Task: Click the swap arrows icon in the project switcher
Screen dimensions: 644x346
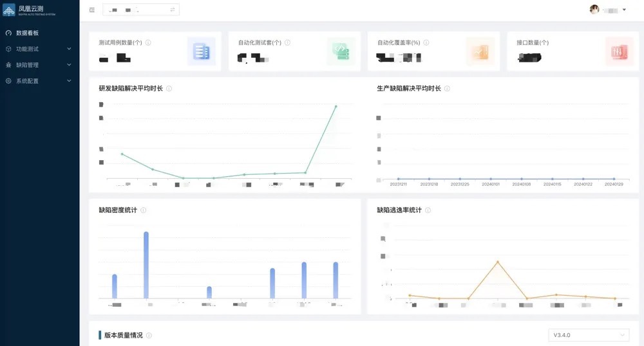Action: [x=173, y=10]
